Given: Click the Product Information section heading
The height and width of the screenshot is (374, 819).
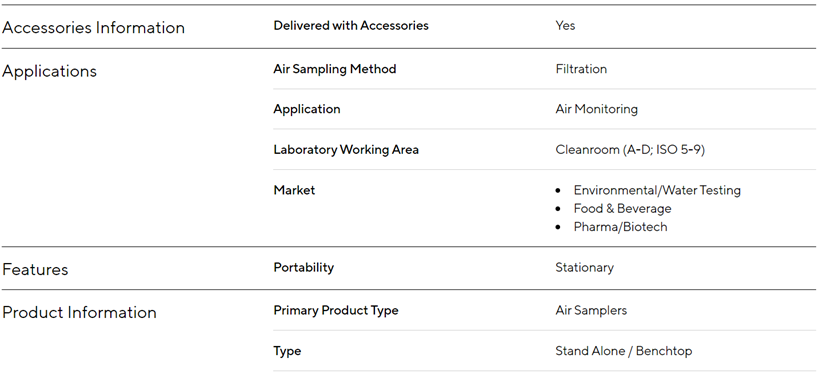Looking at the screenshot, I should tap(79, 312).
